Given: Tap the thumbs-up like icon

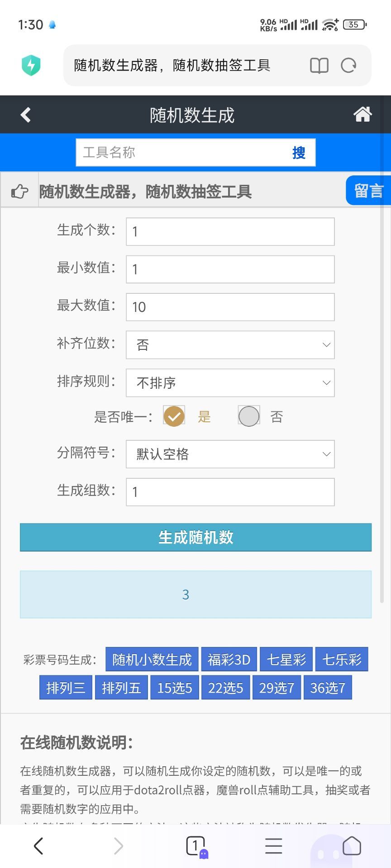Looking at the screenshot, I should click(19, 191).
